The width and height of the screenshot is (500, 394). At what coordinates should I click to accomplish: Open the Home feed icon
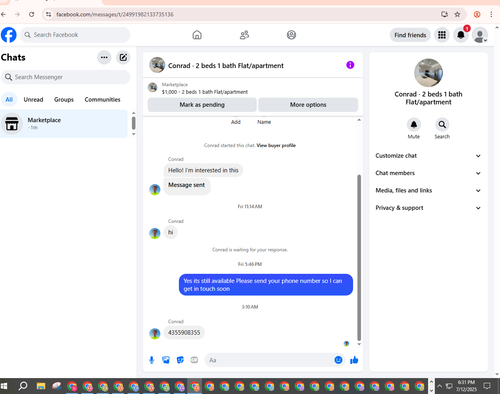pyautogui.click(x=197, y=35)
